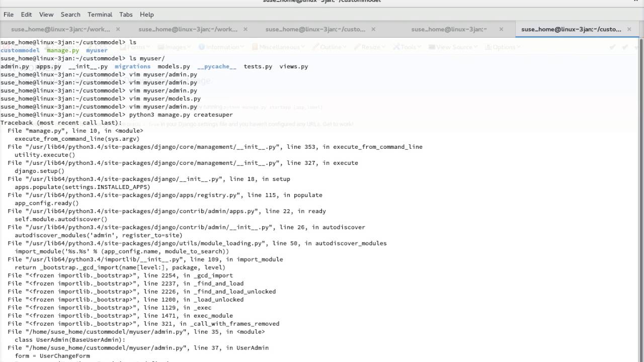Click the 'line 327, in execute' traceback line
Screen dimensions: 644x362
[183, 163]
